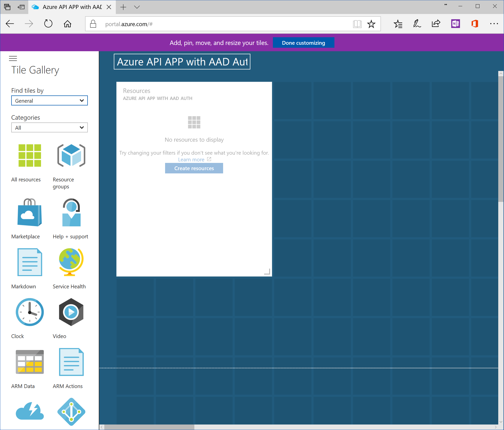
Task: Click the Done customizing button
Action: pos(303,43)
